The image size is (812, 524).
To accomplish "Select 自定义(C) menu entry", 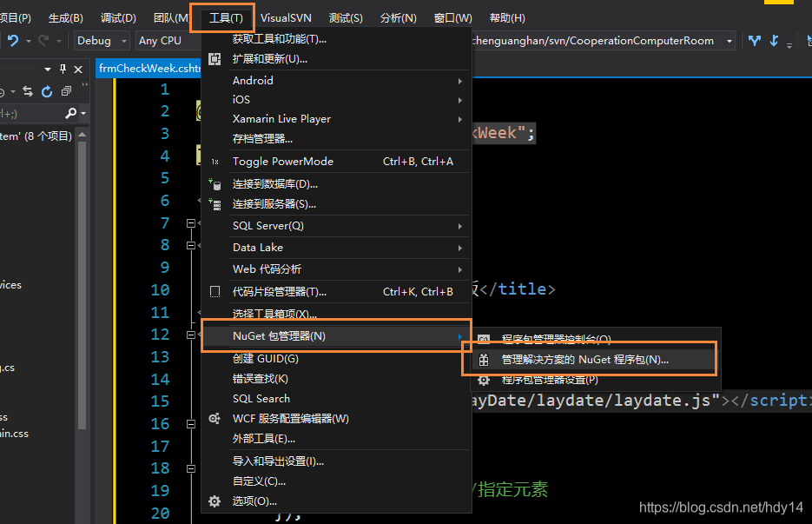I will (334, 481).
